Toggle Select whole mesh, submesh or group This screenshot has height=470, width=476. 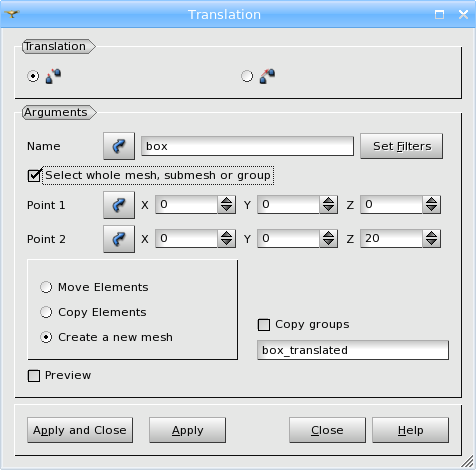[34, 175]
